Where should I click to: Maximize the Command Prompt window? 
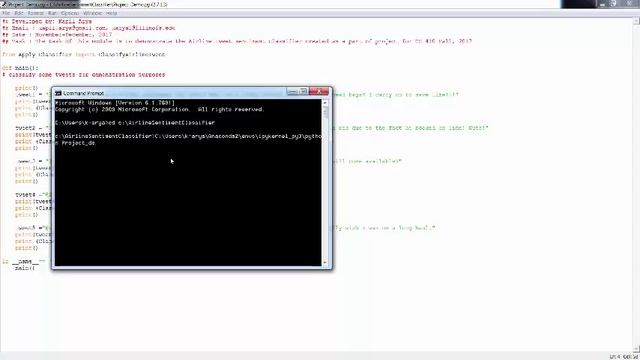pos(303,91)
